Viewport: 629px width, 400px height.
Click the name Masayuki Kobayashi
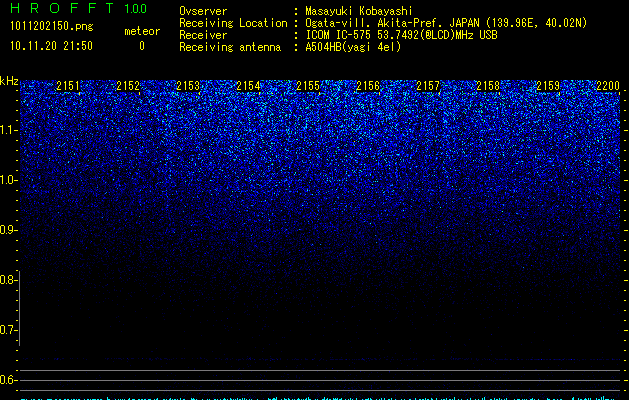point(359,11)
